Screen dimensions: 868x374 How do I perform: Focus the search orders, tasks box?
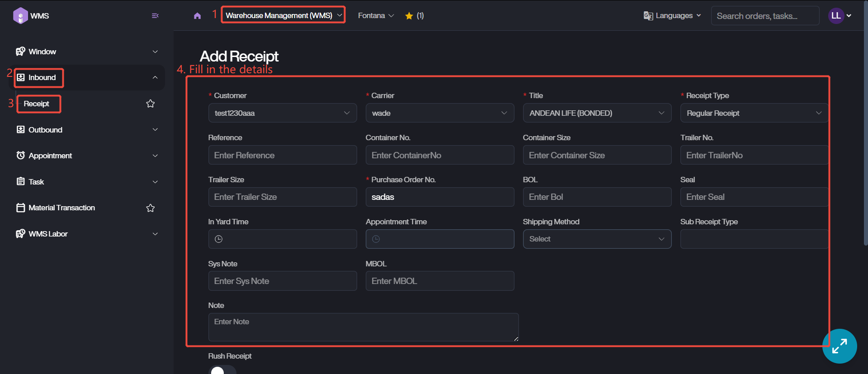(x=764, y=16)
